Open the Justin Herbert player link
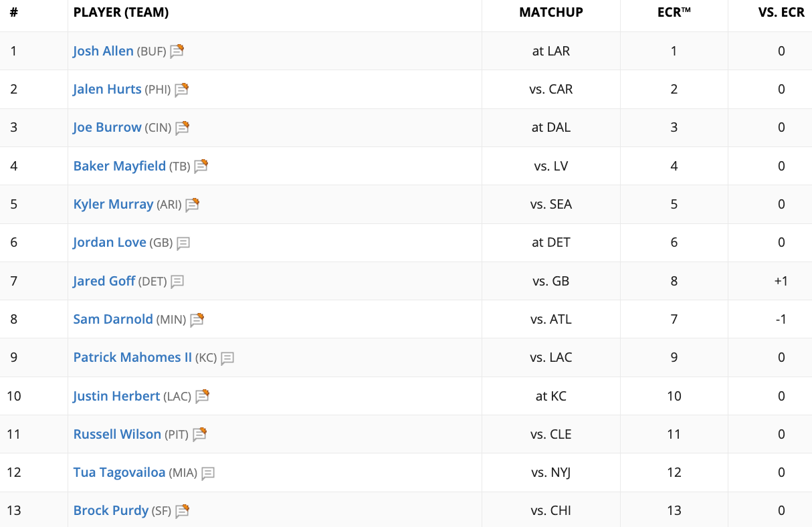This screenshot has width=812, height=527. point(116,396)
